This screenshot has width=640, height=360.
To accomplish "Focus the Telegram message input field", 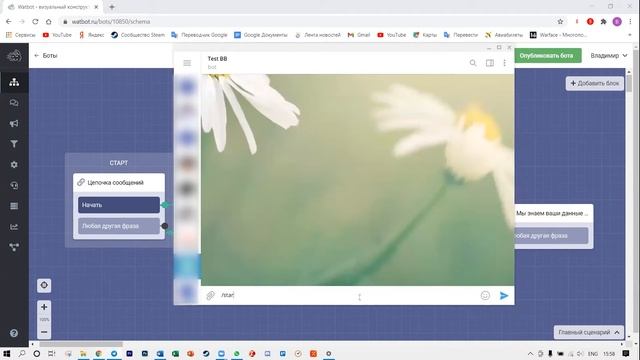I will pyautogui.click(x=347, y=295).
